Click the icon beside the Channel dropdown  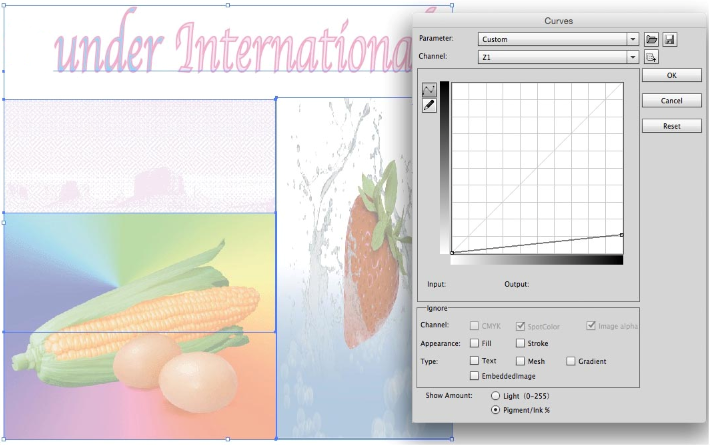[x=651, y=57]
